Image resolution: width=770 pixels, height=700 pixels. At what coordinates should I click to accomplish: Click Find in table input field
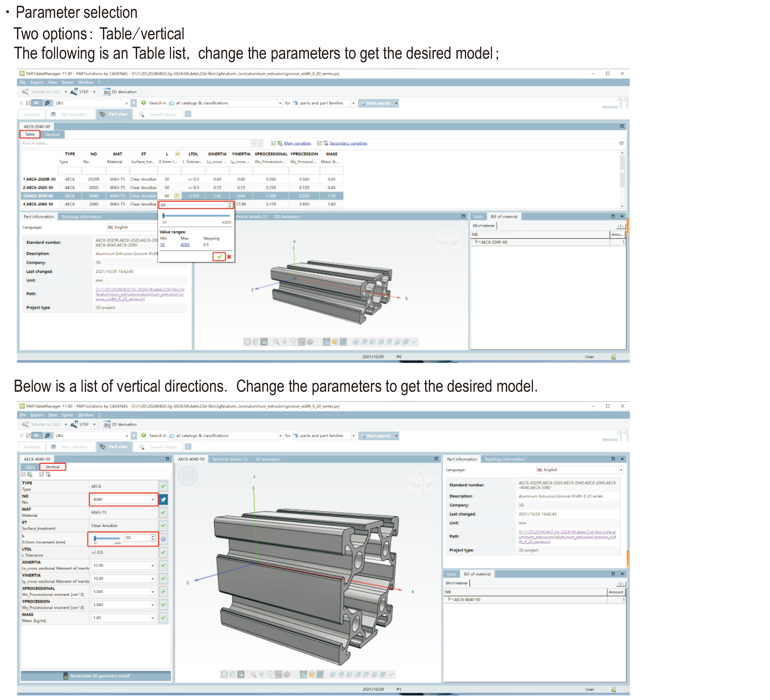pos(135,143)
